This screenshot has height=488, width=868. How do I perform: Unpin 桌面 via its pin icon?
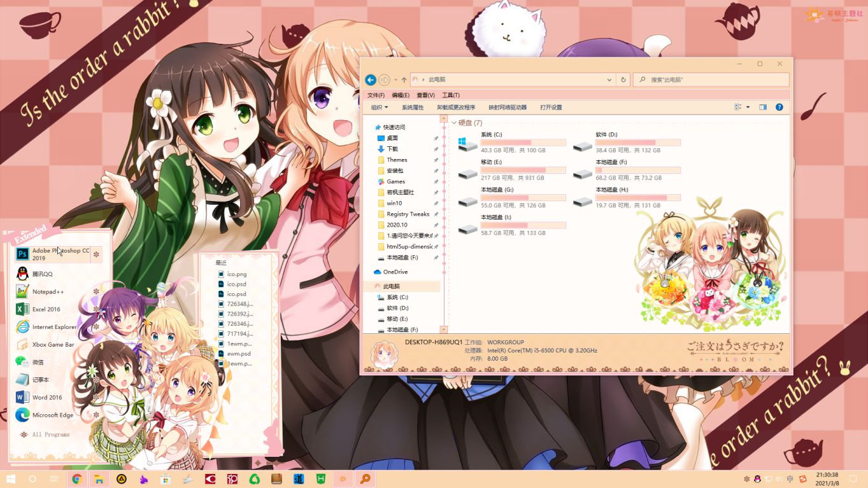coord(436,138)
